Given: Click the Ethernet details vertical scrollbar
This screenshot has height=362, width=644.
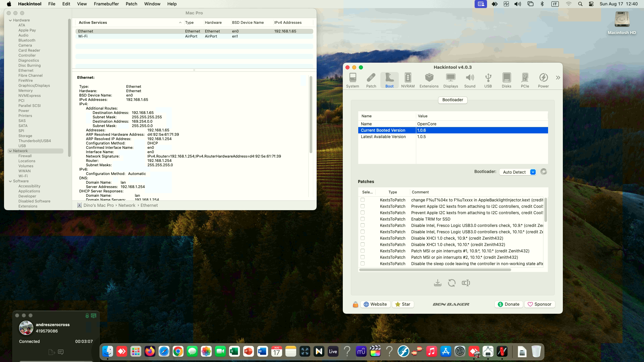Looking at the screenshot, I should [x=311, y=115].
